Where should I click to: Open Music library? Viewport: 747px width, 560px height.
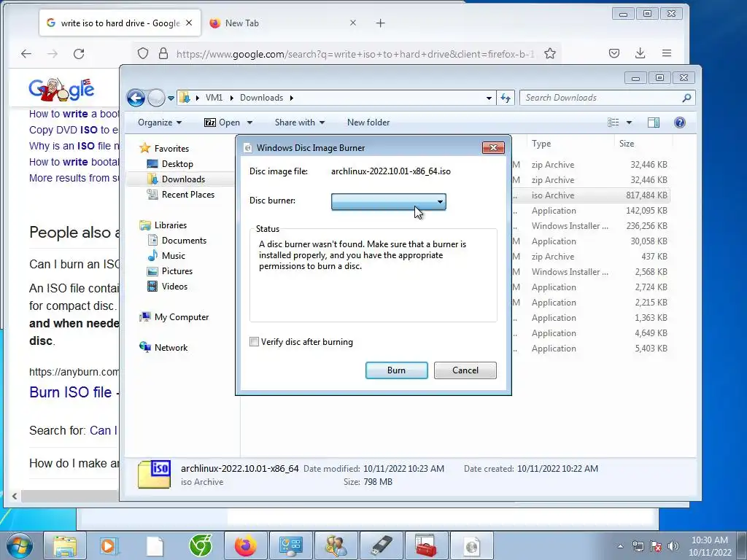tap(174, 256)
